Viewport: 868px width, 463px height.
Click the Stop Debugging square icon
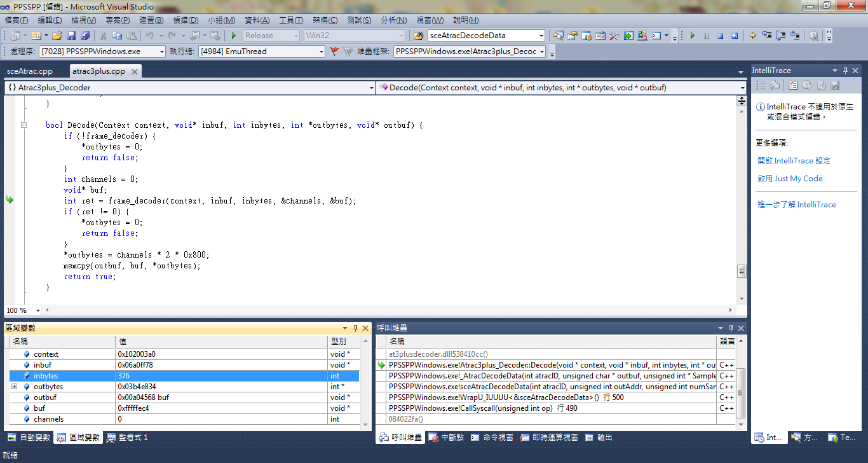(721, 36)
